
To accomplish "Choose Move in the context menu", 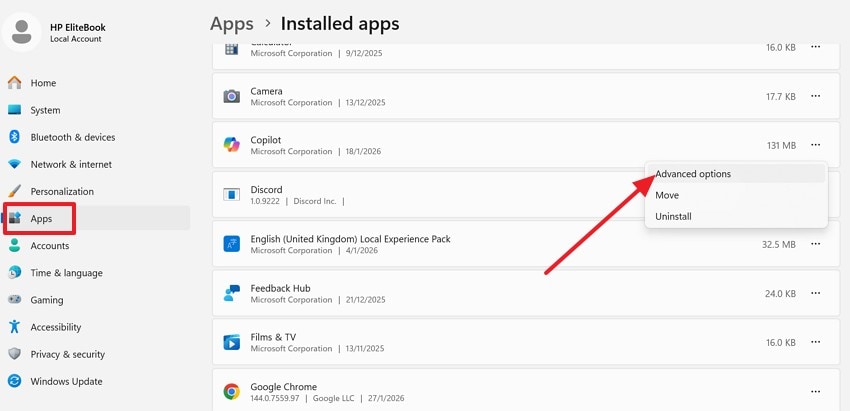I will [736, 195].
